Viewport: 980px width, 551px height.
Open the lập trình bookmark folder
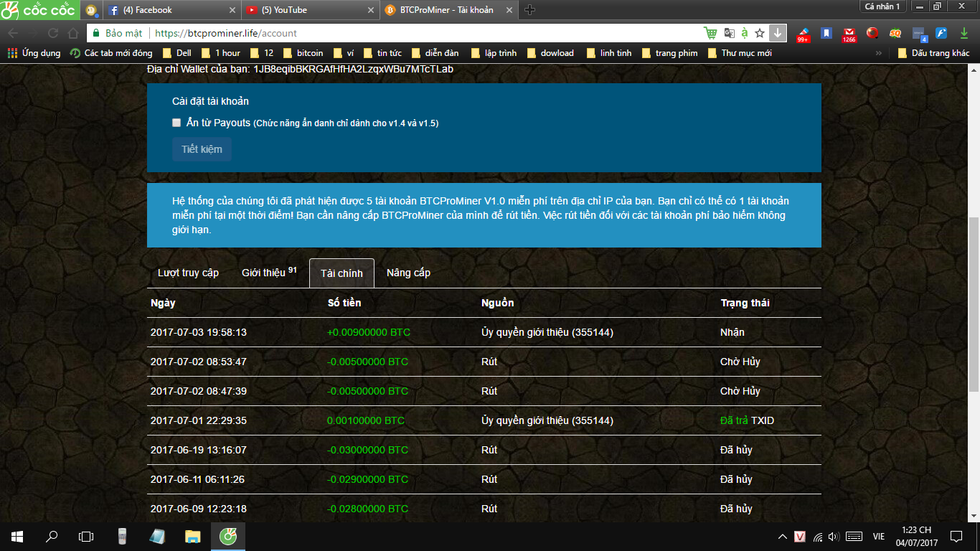[x=494, y=53]
